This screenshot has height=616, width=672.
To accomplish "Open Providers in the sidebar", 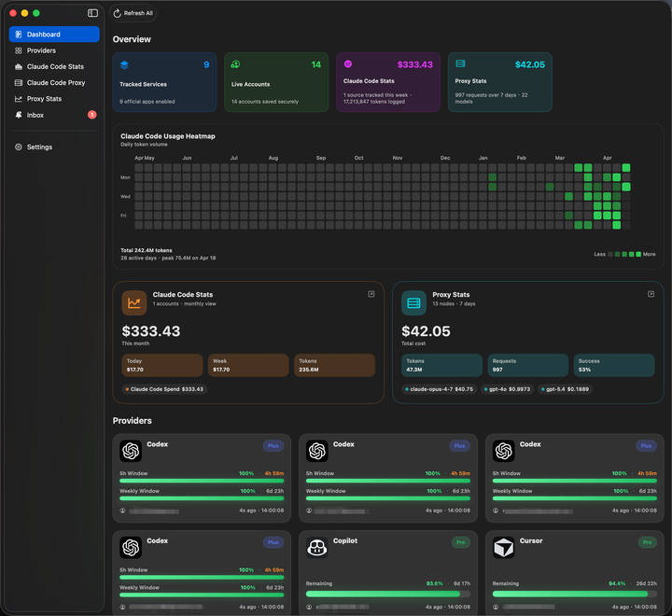I will pos(54,50).
